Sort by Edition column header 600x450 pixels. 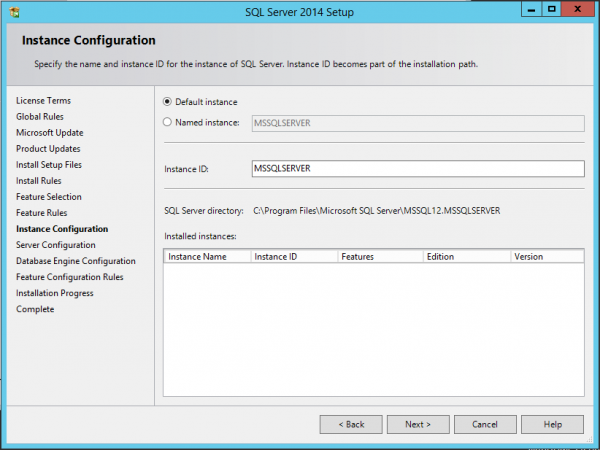coord(467,257)
